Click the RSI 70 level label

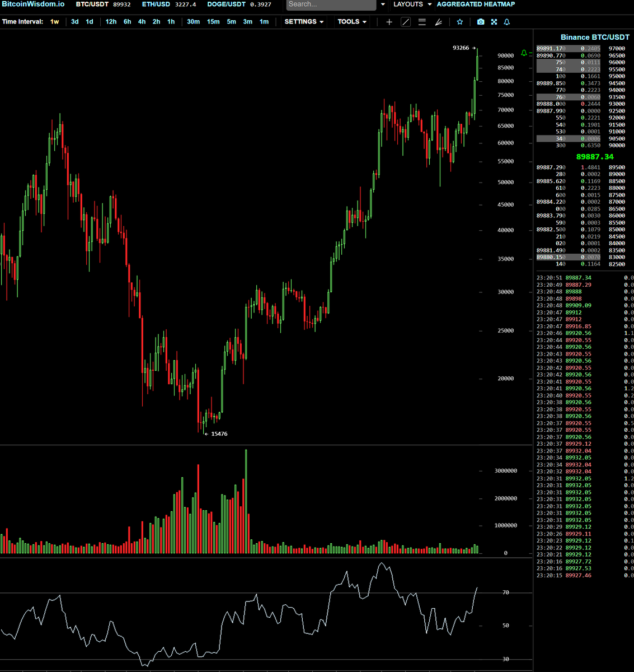pyautogui.click(x=506, y=592)
